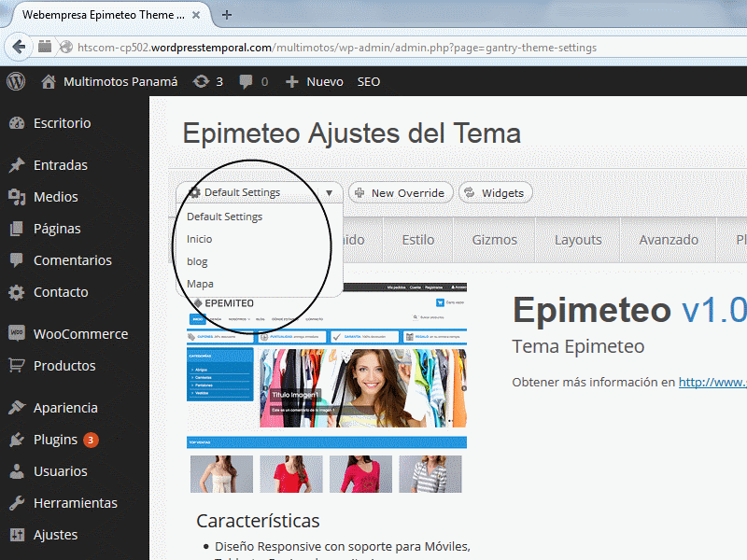Collapse the Default Settings dropdown arrow
Image resolution: width=747 pixels, height=560 pixels.
pyautogui.click(x=330, y=193)
